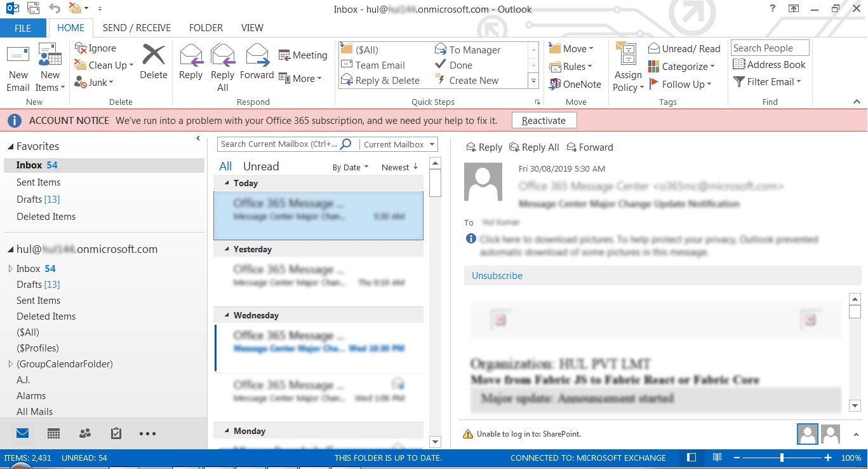Image resolution: width=868 pixels, height=469 pixels.
Task: Click Forward in the ribbon
Action: (x=257, y=62)
